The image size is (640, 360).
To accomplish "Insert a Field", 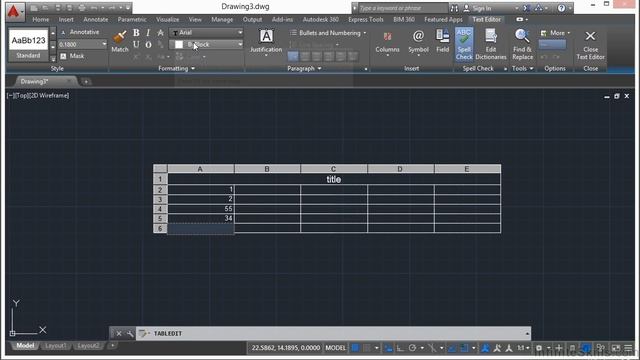I will [x=442, y=41].
